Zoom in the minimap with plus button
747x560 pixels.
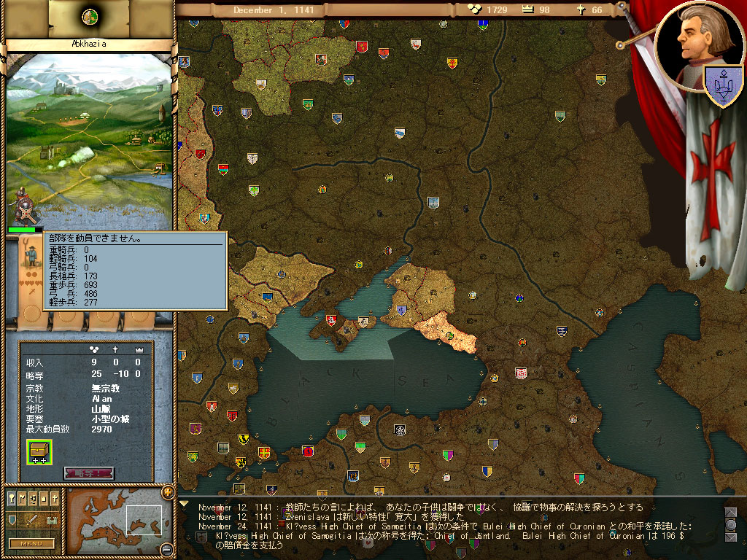(168, 492)
